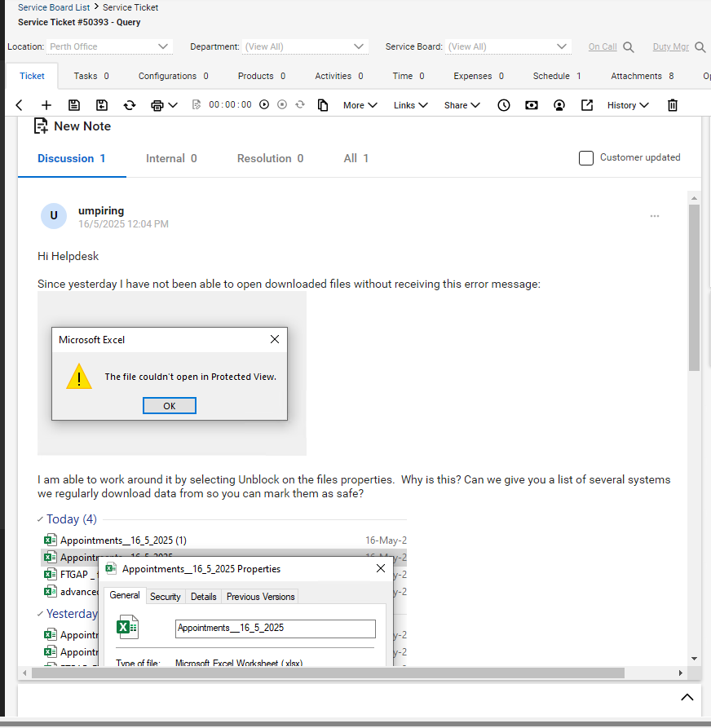
Task: Click the Hi Helpdesk greeting text
Action: 68,256
